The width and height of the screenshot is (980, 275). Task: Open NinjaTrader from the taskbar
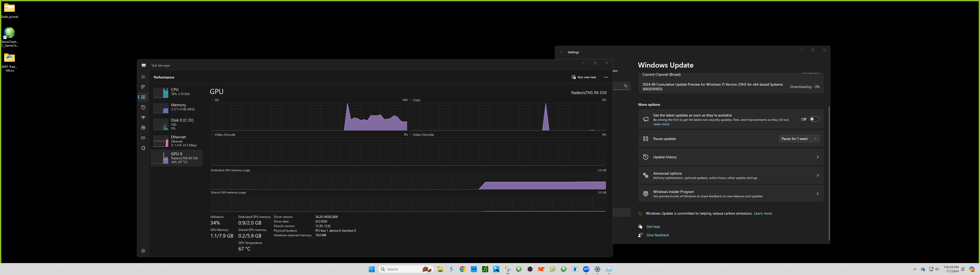541,269
